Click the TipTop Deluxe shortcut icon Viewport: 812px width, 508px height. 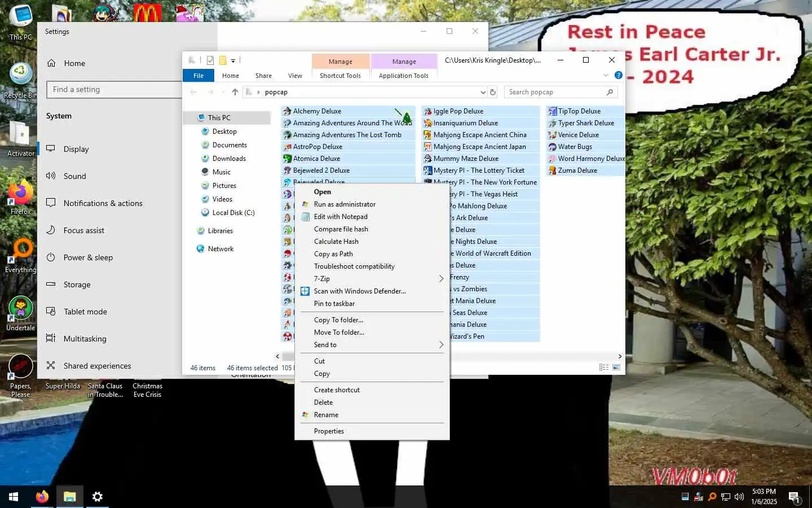click(x=553, y=111)
